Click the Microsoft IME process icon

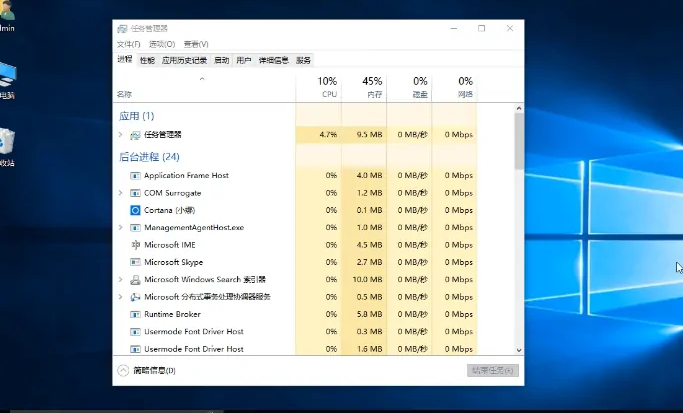(x=135, y=245)
